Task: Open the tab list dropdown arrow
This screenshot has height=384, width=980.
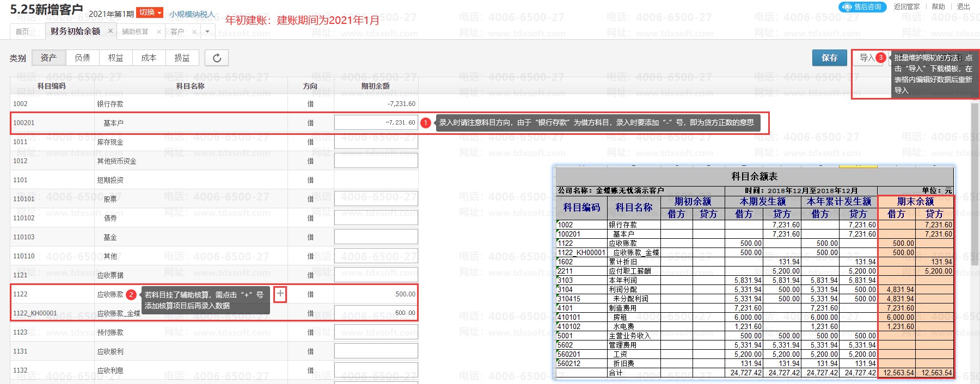Action: 207,32
